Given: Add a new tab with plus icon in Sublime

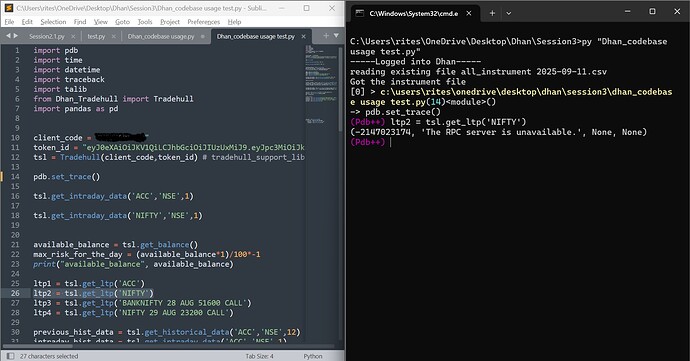Looking at the screenshot, I should (326, 36).
